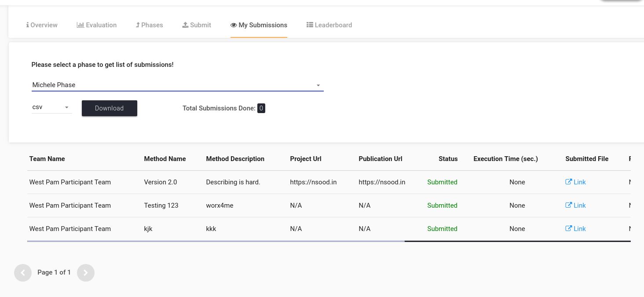This screenshot has height=297, width=644.
Task: Expand the Michele Phase dropdown
Action: [177, 85]
